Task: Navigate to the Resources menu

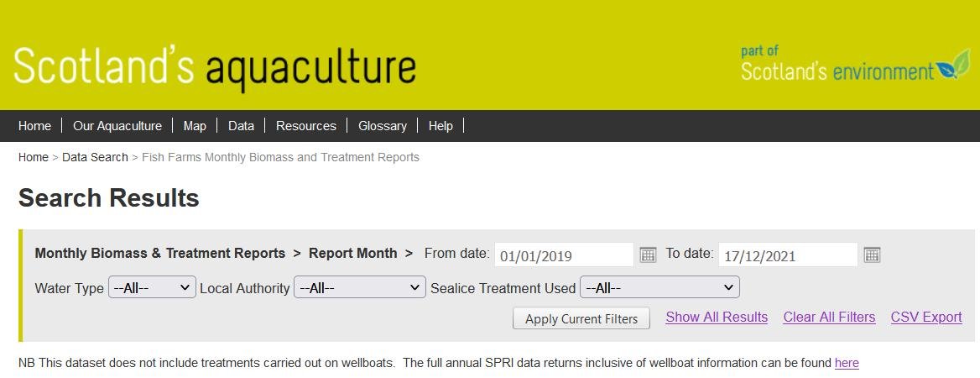Action: [306, 126]
